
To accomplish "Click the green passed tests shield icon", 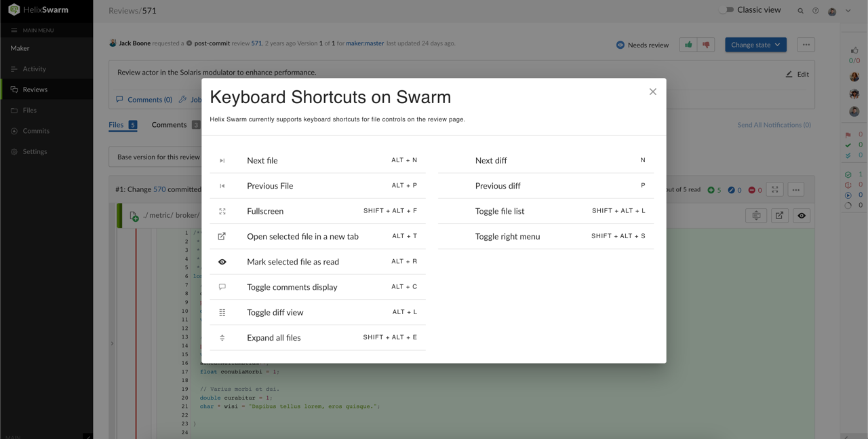I will [x=848, y=174].
